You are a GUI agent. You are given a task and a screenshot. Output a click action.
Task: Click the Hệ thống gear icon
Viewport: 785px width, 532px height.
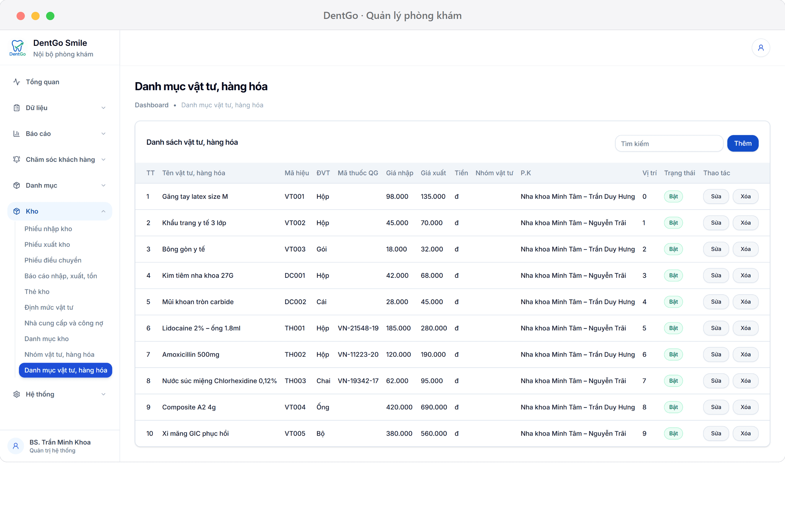point(17,394)
